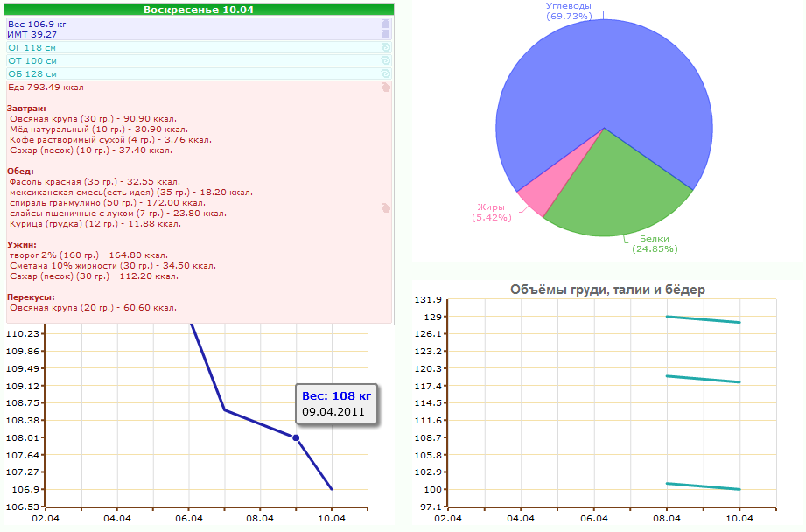Image resolution: width=806 pixels, height=532 pixels.
Task: Select the Воскресенье 10.04 green header
Action: pos(199,10)
